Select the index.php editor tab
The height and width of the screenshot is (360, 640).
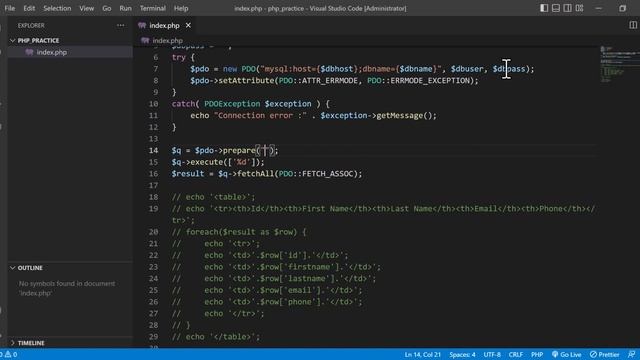pos(164,25)
